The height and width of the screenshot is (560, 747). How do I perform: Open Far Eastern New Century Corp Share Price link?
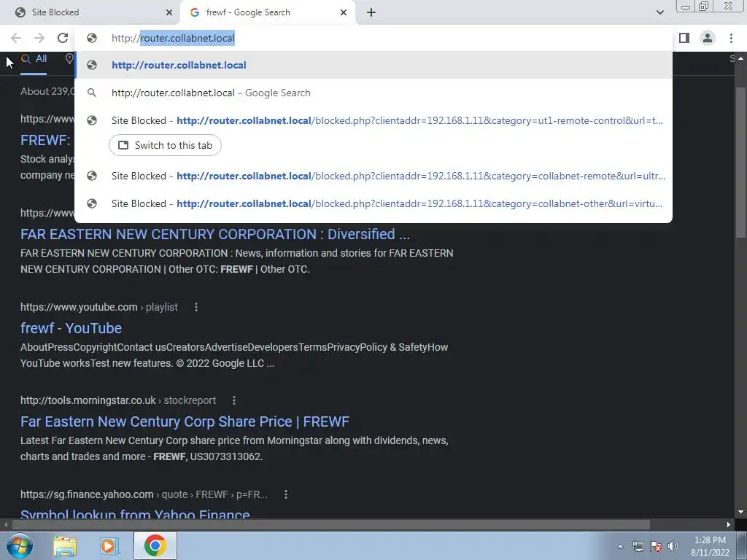pyautogui.click(x=185, y=421)
